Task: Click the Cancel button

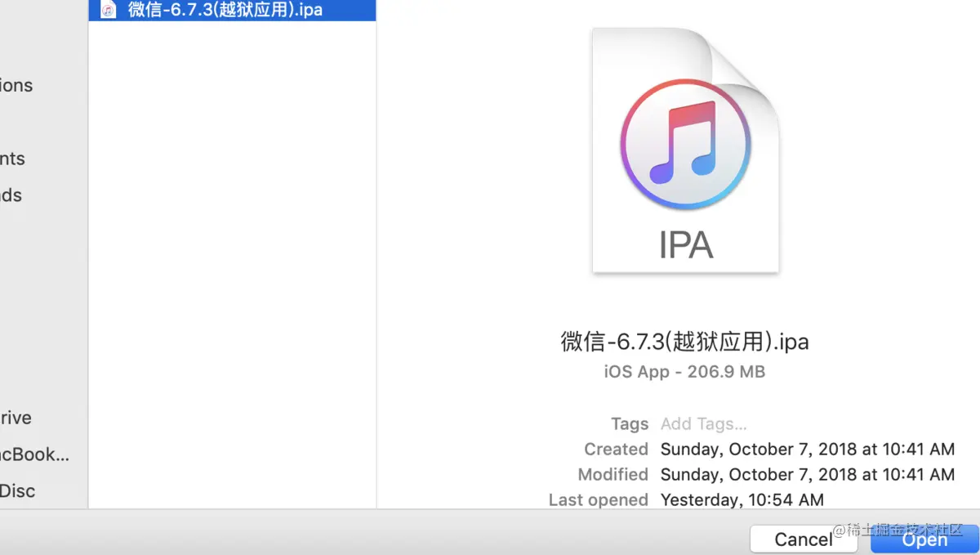Action: pyautogui.click(x=804, y=539)
